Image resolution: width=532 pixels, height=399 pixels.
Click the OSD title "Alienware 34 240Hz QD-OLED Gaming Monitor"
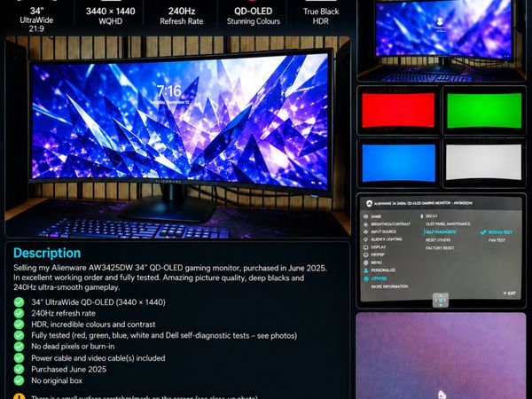click(x=424, y=204)
